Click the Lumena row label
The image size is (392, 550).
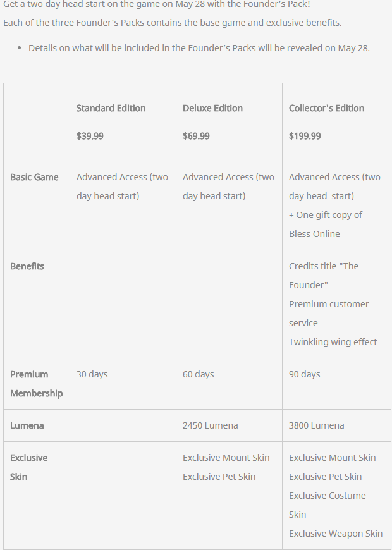(x=27, y=425)
